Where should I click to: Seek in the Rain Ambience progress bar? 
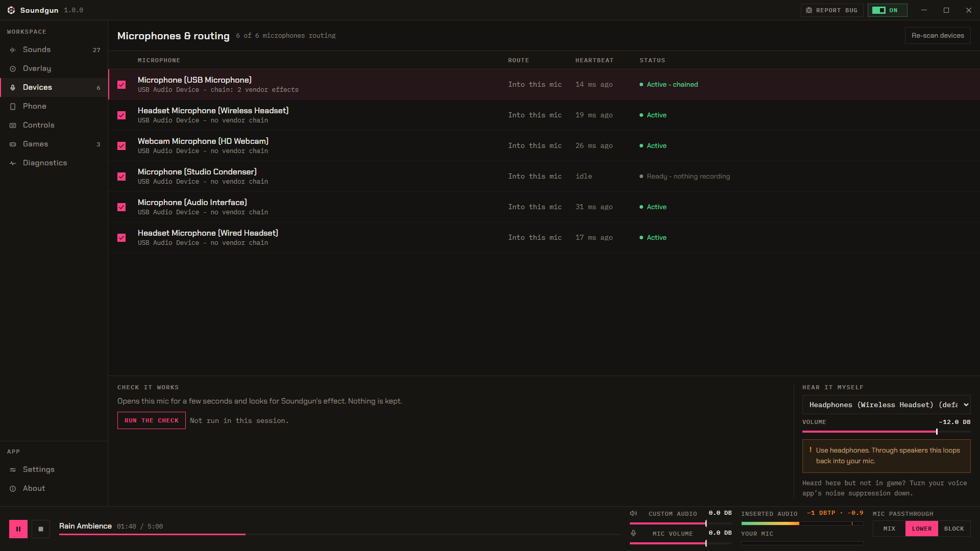(340, 534)
